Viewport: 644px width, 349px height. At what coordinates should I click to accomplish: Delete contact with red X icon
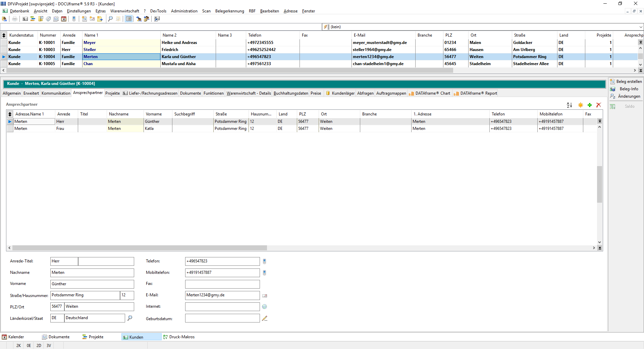[599, 105]
